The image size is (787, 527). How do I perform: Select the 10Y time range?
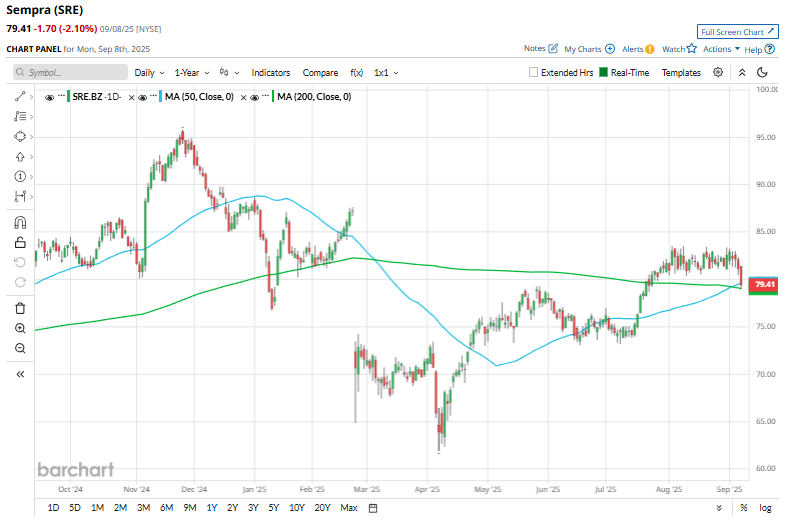click(x=297, y=508)
